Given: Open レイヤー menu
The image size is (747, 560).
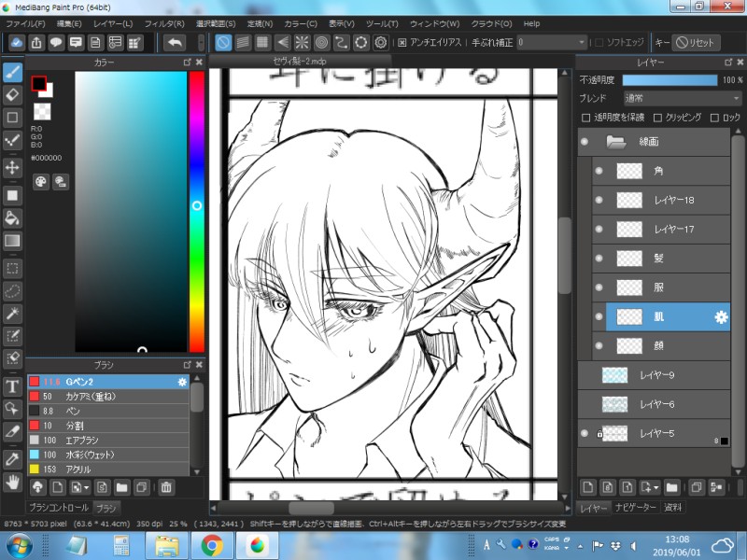Looking at the screenshot, I should (113, 24).
